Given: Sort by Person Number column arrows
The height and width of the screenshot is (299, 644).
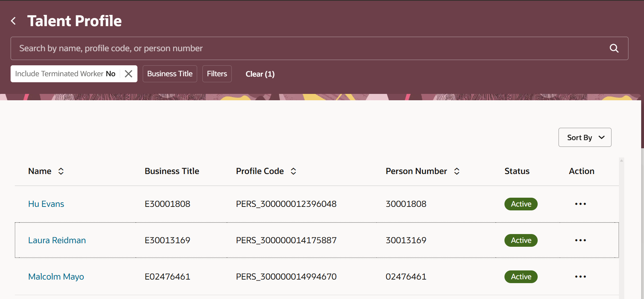Looking at the screenshot, I should coord(457,171).
